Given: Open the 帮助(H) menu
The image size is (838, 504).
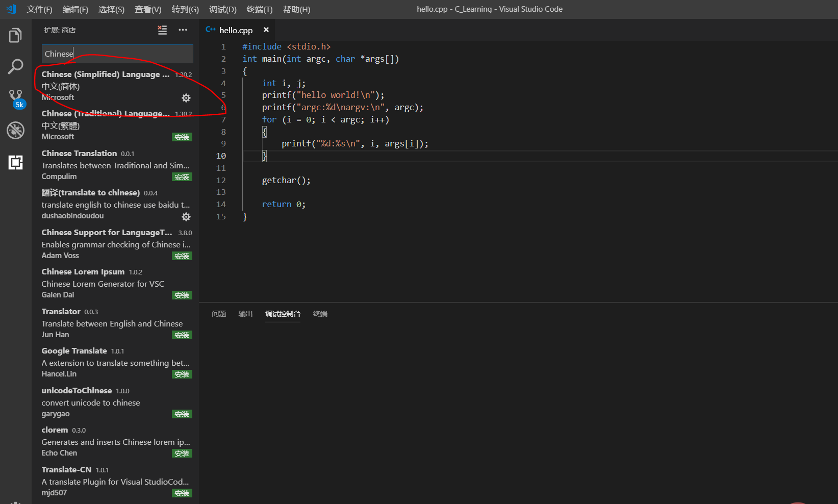Looking at the screenshot, I should [x=296, y=9].
